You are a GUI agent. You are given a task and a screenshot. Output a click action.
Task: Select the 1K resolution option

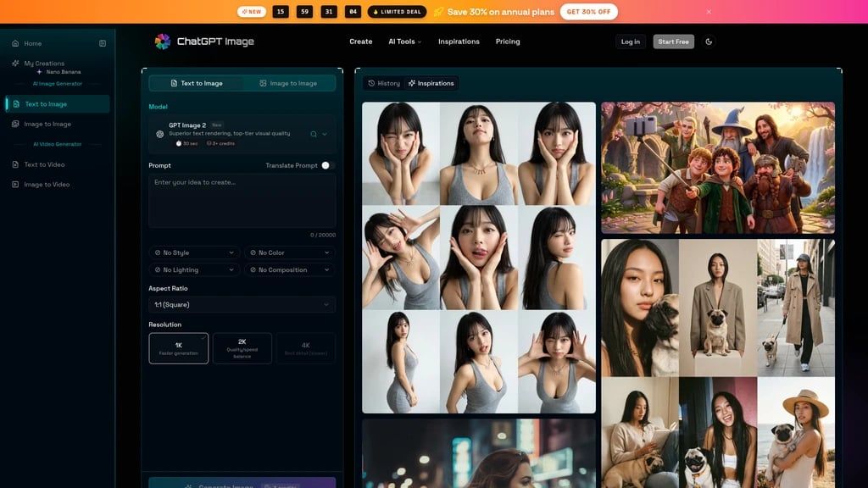pyautogui.click(x=178, y=348)
